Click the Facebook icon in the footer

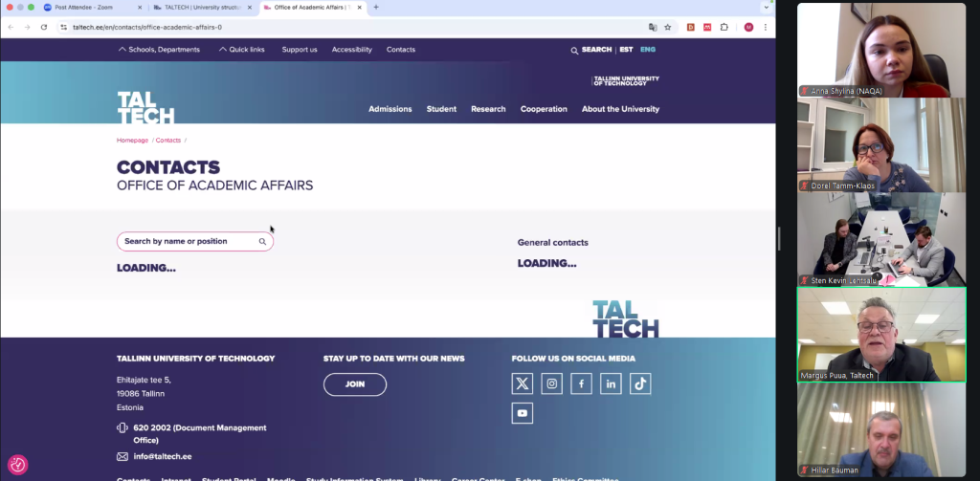pos(581,384)
